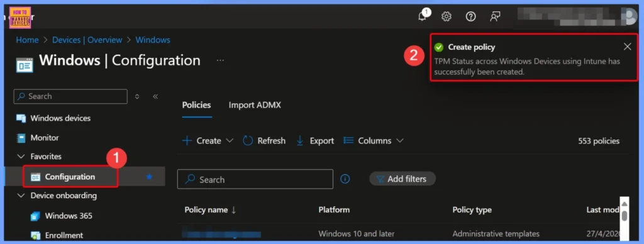Click the sidebar Search field

click(x=70, y=97)
